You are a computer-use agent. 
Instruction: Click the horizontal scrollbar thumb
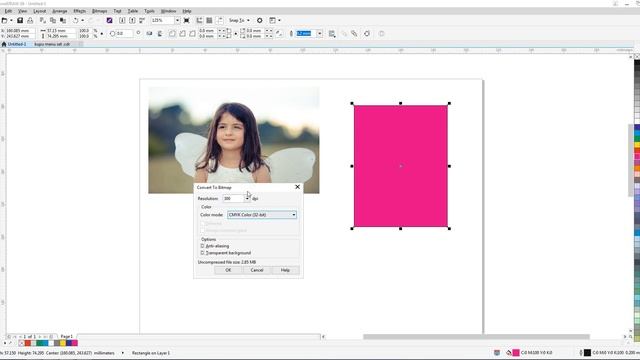476,337
